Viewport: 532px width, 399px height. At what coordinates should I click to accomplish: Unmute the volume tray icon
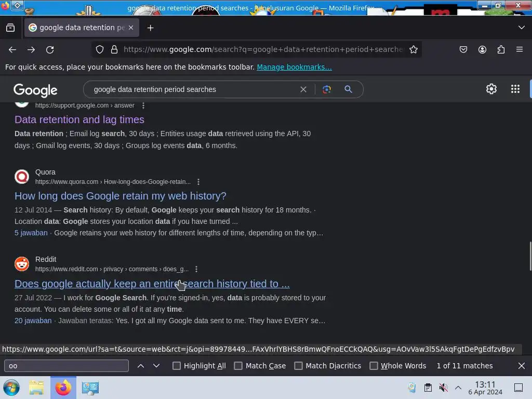443,388
